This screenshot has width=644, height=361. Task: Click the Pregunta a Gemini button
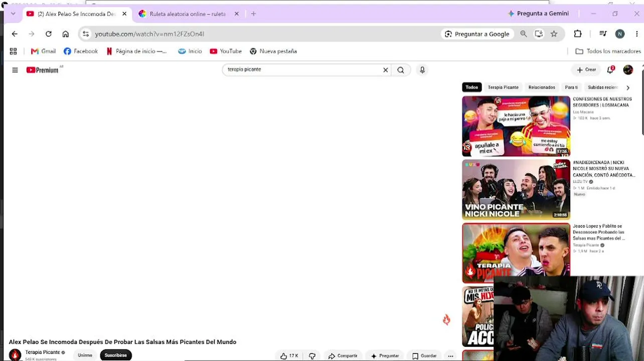(538, 14)
